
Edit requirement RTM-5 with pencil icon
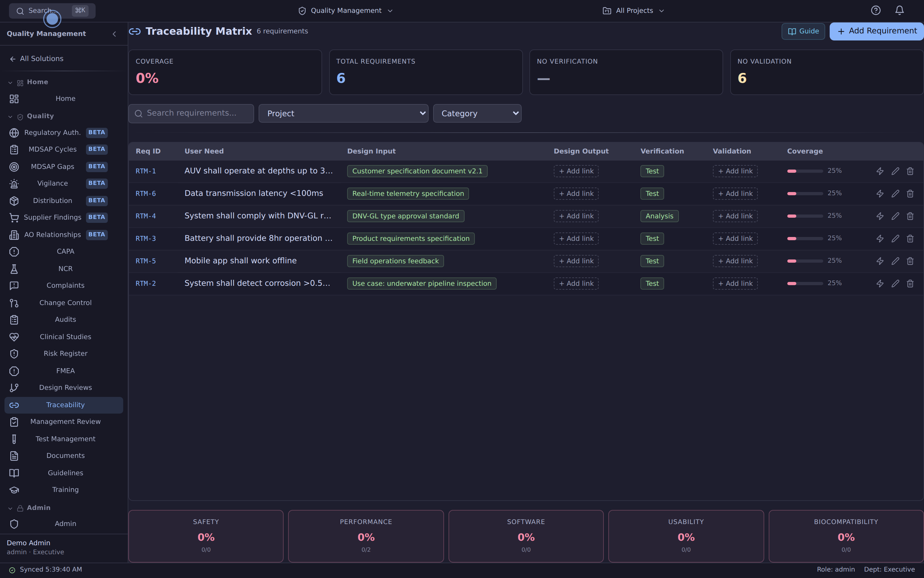895,261
